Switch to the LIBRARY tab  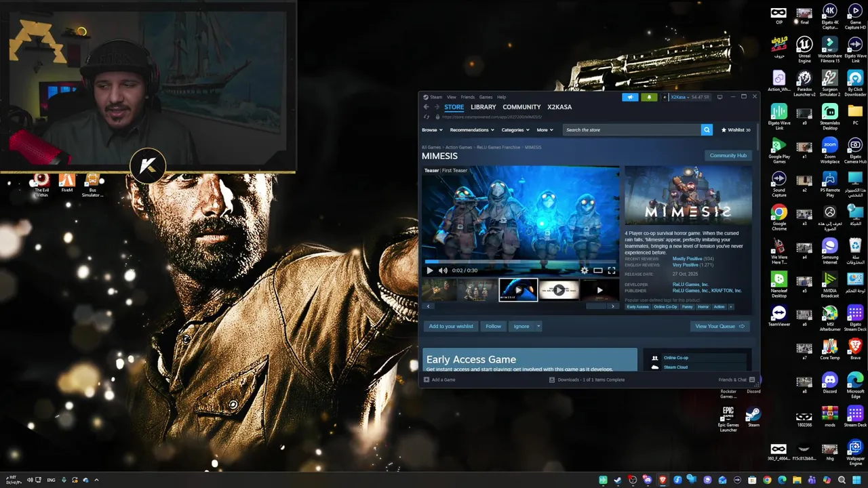(x=483, y=107)
